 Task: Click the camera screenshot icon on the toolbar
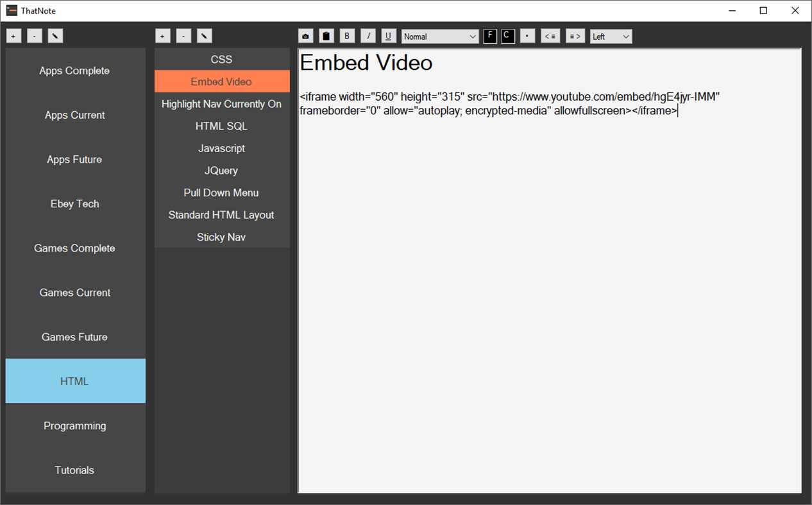point(305,36)
